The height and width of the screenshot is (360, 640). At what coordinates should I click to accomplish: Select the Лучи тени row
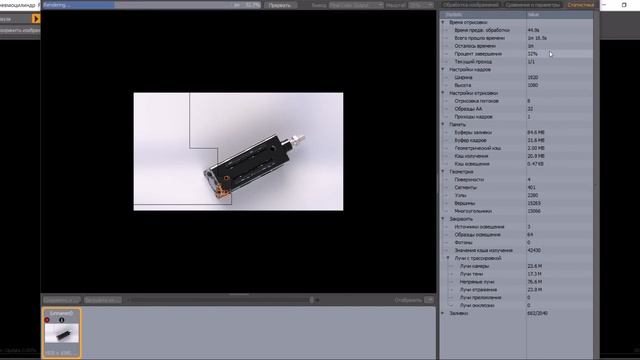pyautogui.click(x=517, y=274)
